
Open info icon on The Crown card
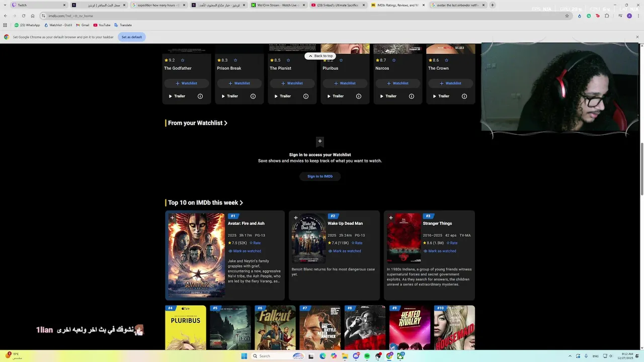464,96
